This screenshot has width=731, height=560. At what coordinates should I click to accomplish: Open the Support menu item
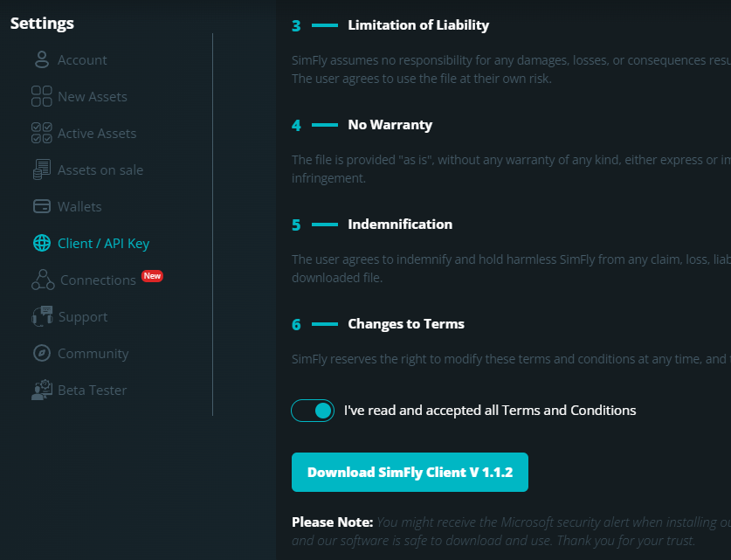(83, 317)
